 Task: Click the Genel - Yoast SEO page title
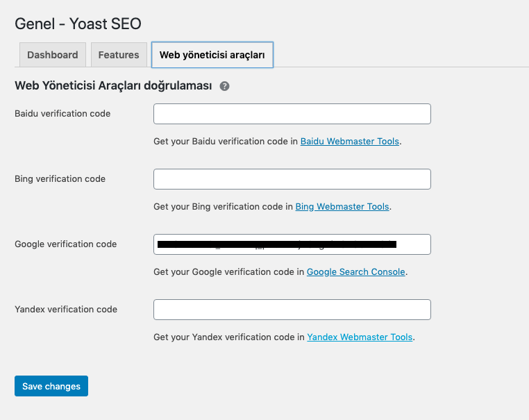click(78, 24)
